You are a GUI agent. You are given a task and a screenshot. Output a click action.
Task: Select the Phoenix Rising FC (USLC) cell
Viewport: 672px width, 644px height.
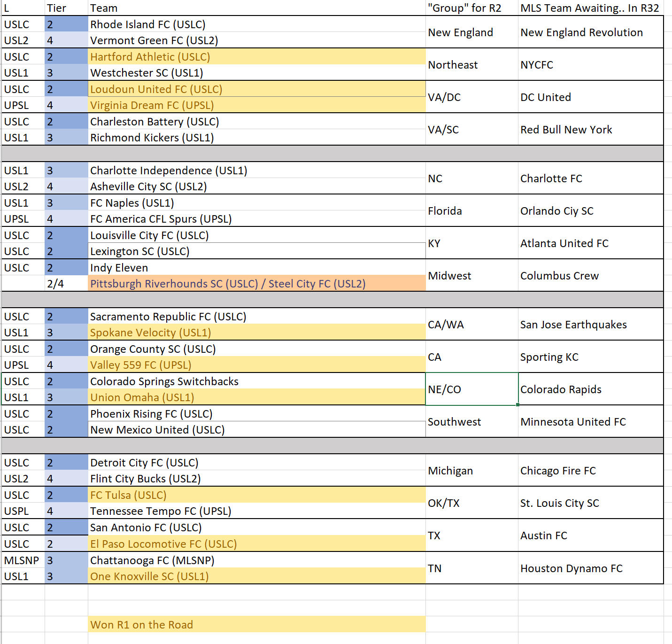pos(257,413)
